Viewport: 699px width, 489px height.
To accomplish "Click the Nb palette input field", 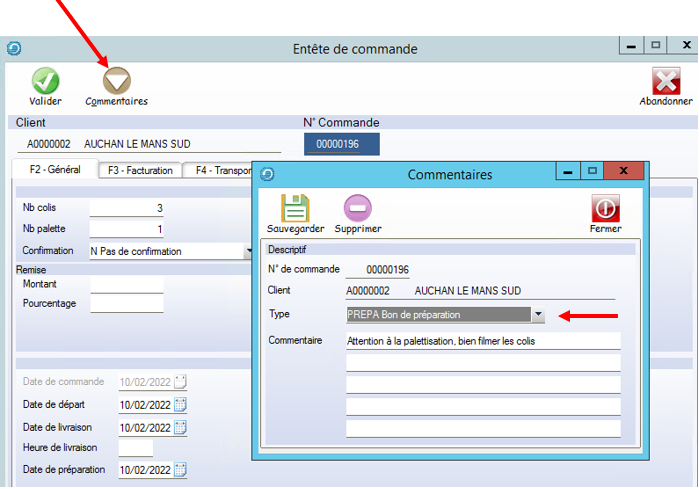I will tap(126, 229).
